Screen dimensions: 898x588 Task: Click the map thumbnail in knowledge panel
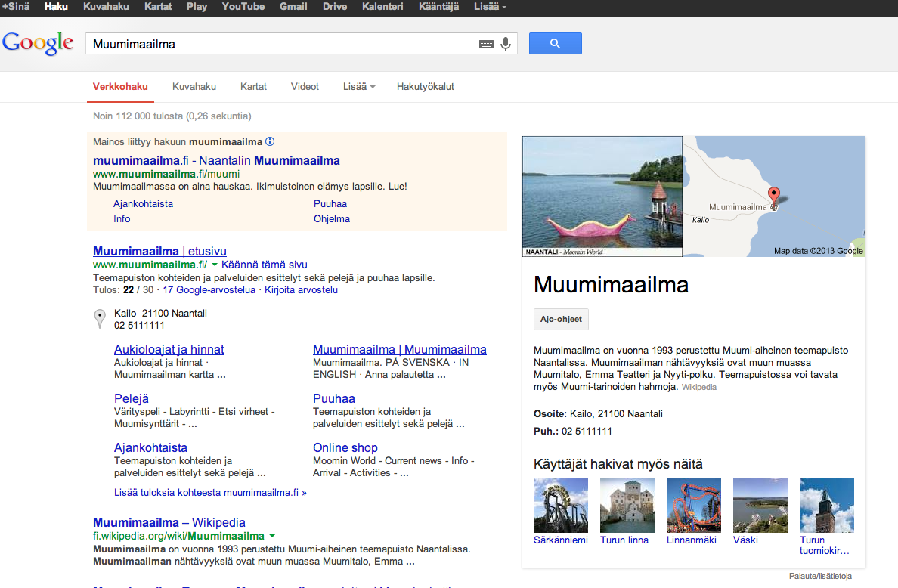774,197
